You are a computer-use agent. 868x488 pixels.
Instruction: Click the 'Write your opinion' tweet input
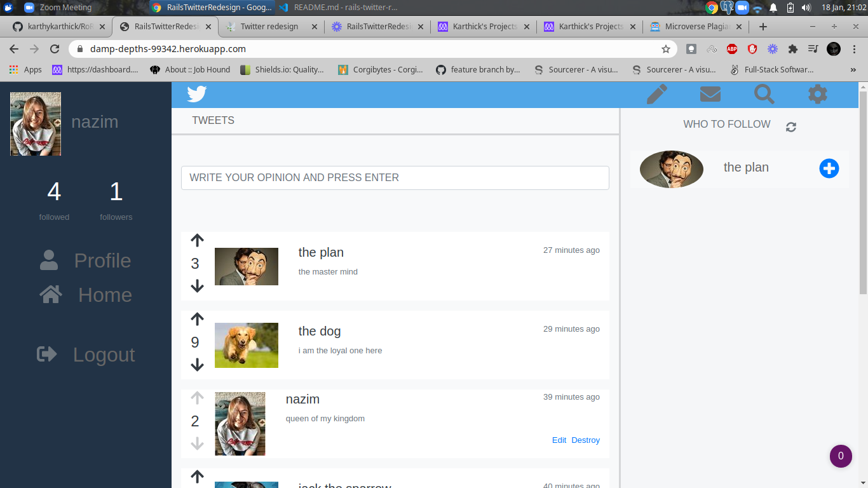(x=395, y=178)
